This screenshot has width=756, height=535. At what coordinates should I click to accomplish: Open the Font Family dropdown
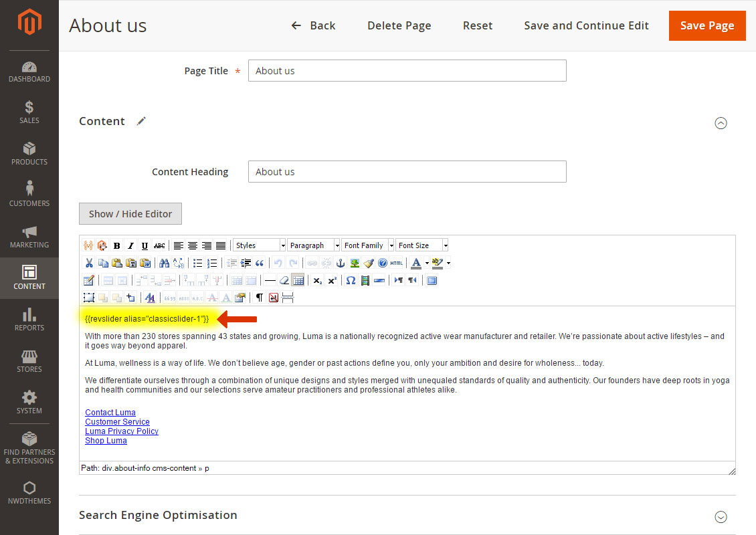click(x=368, y=245)
